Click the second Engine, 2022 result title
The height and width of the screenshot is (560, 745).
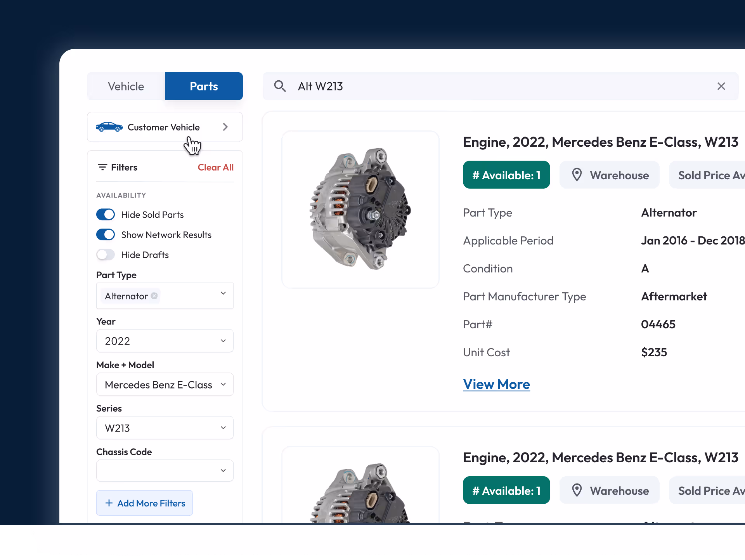[x=601, y=458]
